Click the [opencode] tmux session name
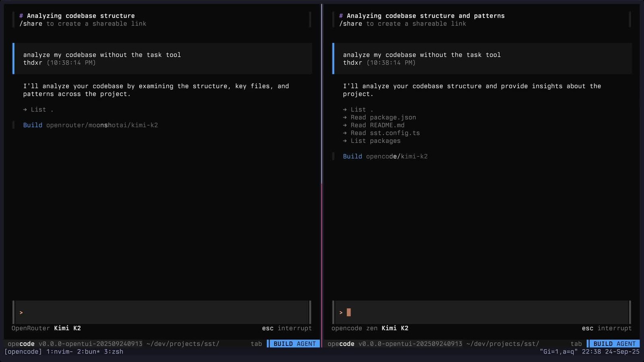Screen dimensions: 644x362 click(23, 352)
